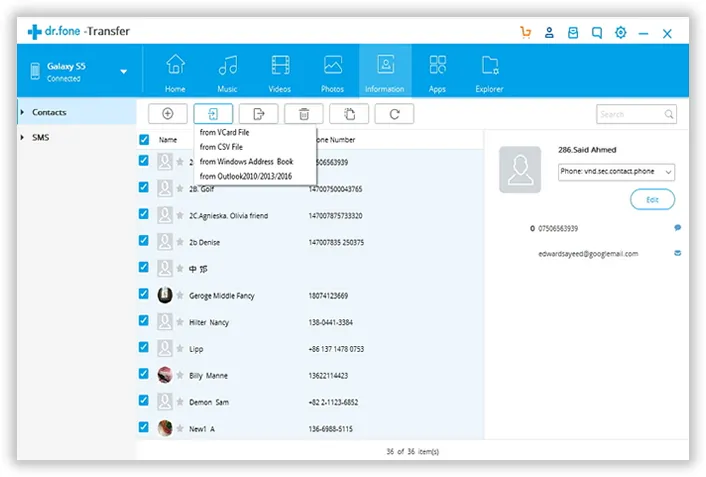The height and width of the screenshot is (477, 706).
Task: Uncheck the 2B. Golf contact checkbox
Action: [144, 187]
